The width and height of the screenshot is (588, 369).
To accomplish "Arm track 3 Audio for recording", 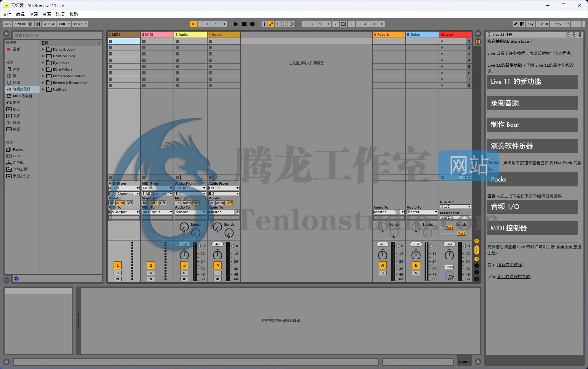I will click(x=184, y=279).
